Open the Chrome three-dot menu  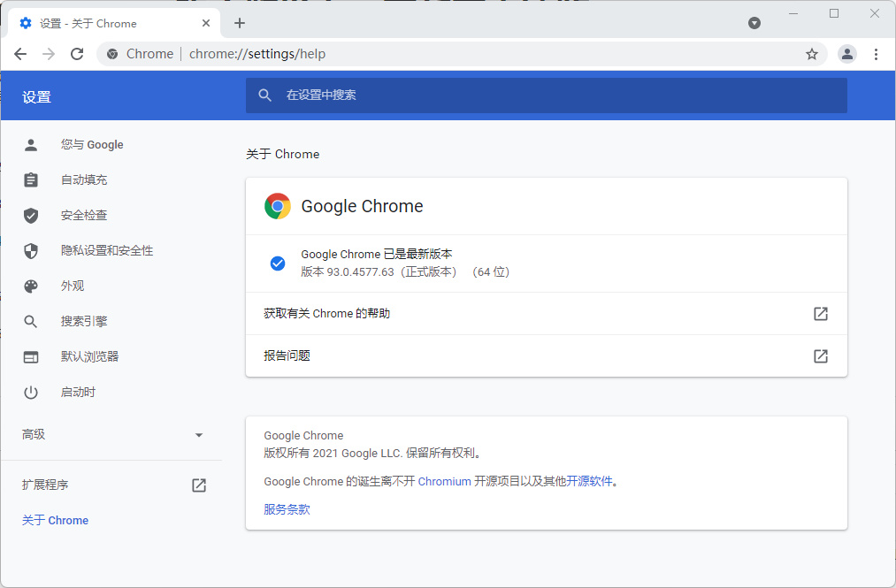877,54
